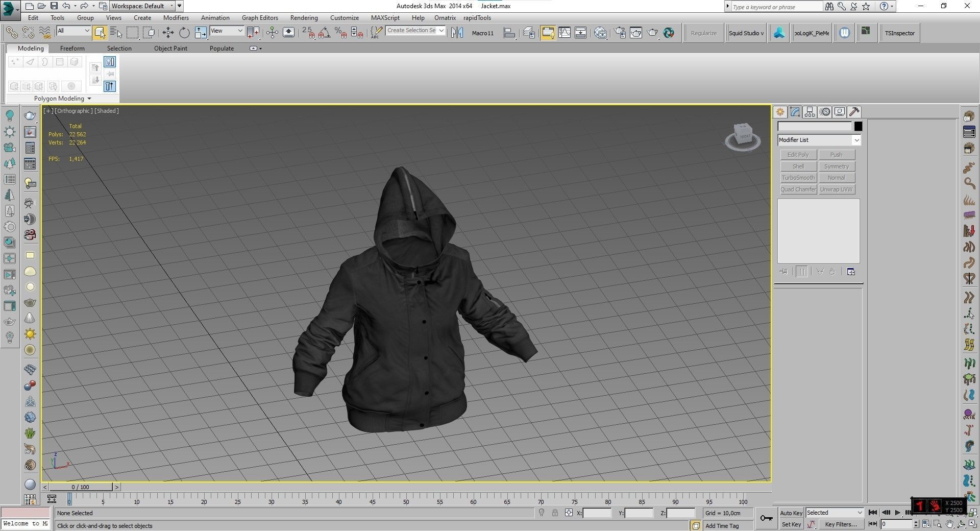Screen dimensions: 980x531
Task: Click the Auto Key button
Action: pyautogui.click(x=791, y=513)
